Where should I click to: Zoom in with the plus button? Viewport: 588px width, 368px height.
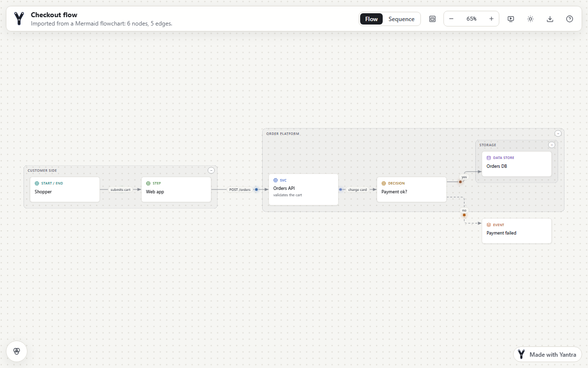pos(491,19)
